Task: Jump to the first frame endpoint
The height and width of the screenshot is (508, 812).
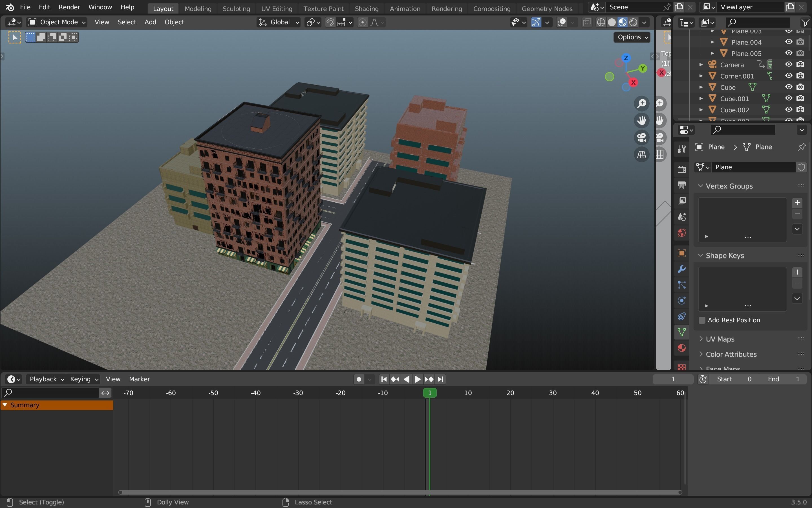Action: (x=384, y=379)
